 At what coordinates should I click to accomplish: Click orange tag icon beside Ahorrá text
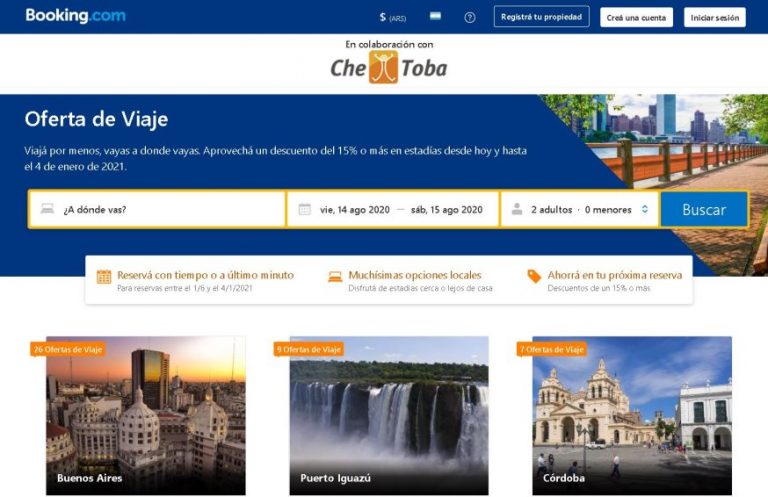pyautogui.click(x=534, y=276)
